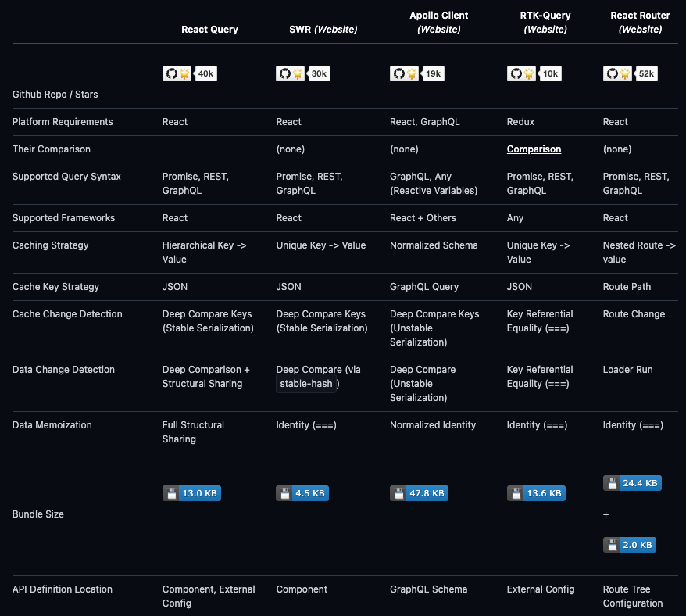Click the Data Memoization row label
Screen dimensions: 686x616
52,425
